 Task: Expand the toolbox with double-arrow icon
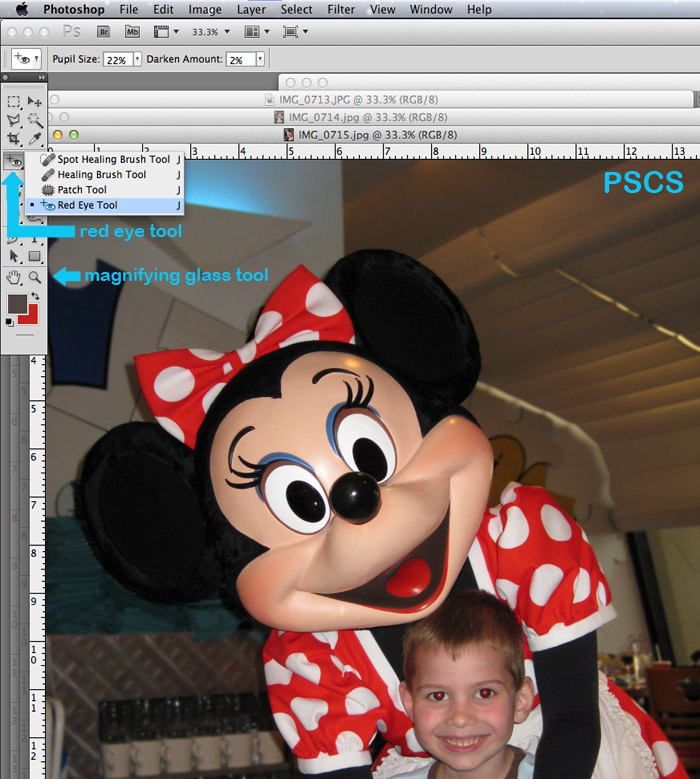(x=42, y=78)
